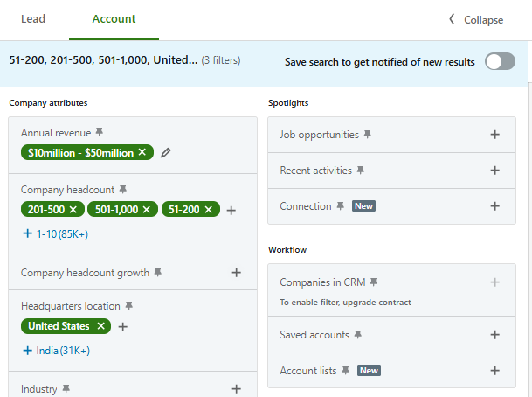Remove the 501-1,000 headcount chip
This screenshot has width=532, height=397.
coord(147,210)
